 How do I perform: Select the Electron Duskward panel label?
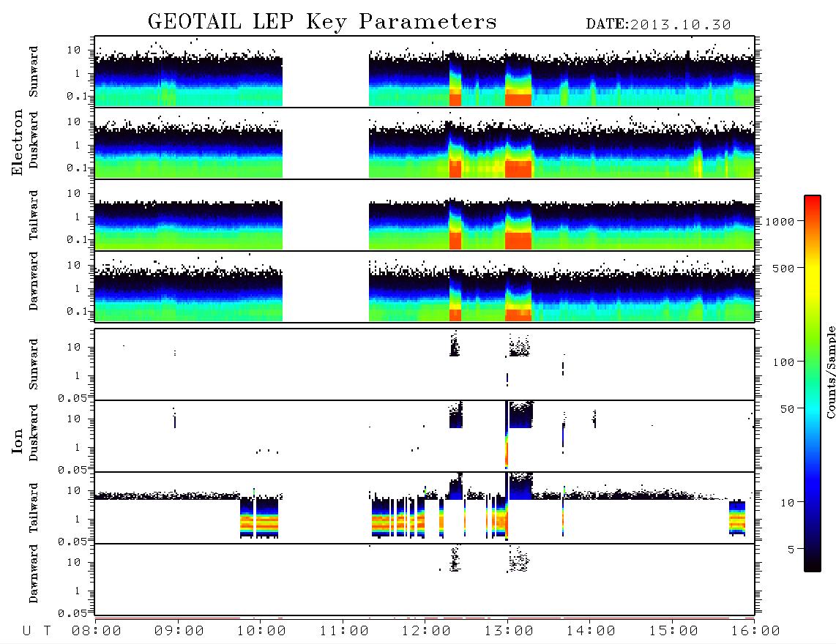[34, 140]
